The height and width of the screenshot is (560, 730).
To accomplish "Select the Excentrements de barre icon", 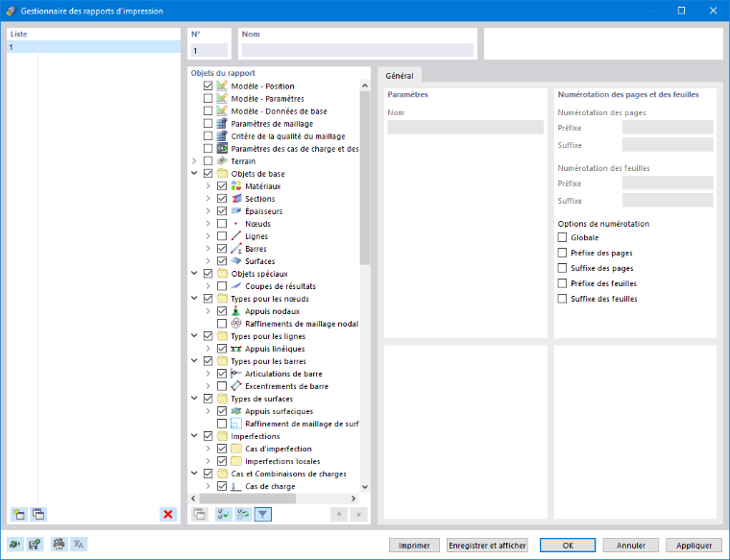I will tap(236, 386).
